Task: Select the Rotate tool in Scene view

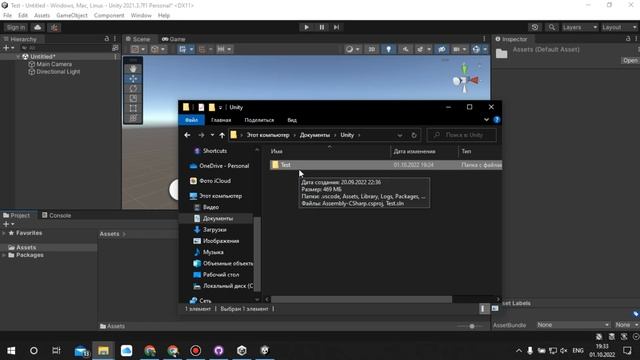Action: point(133,89)
